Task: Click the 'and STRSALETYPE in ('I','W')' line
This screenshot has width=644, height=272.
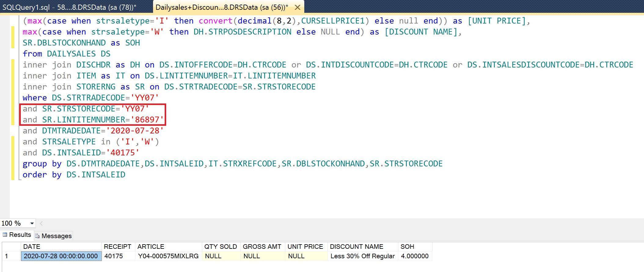Action: tap(91, 142)
